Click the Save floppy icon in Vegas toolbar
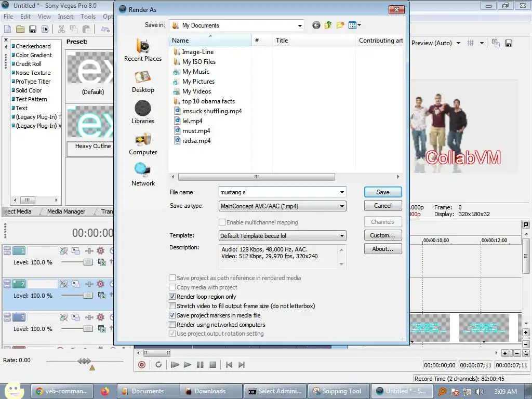Viewport: 532px width, 399px height. tap(33, 29)
